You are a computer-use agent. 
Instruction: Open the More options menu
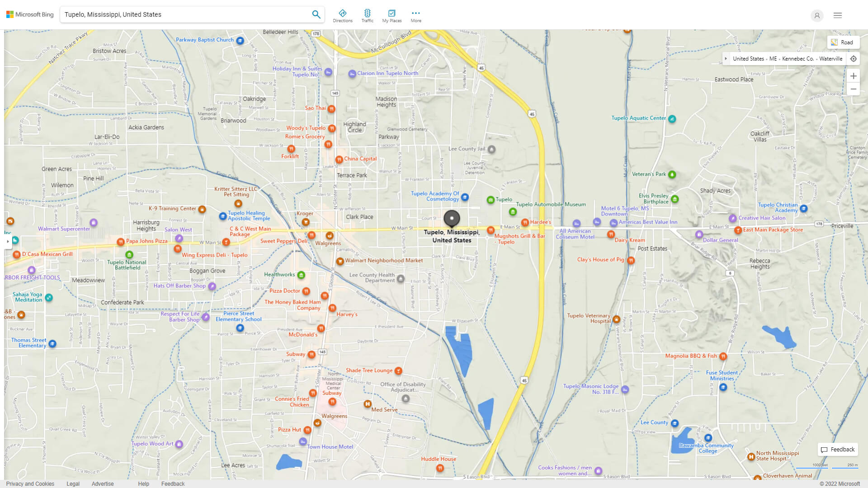(415, 14)
